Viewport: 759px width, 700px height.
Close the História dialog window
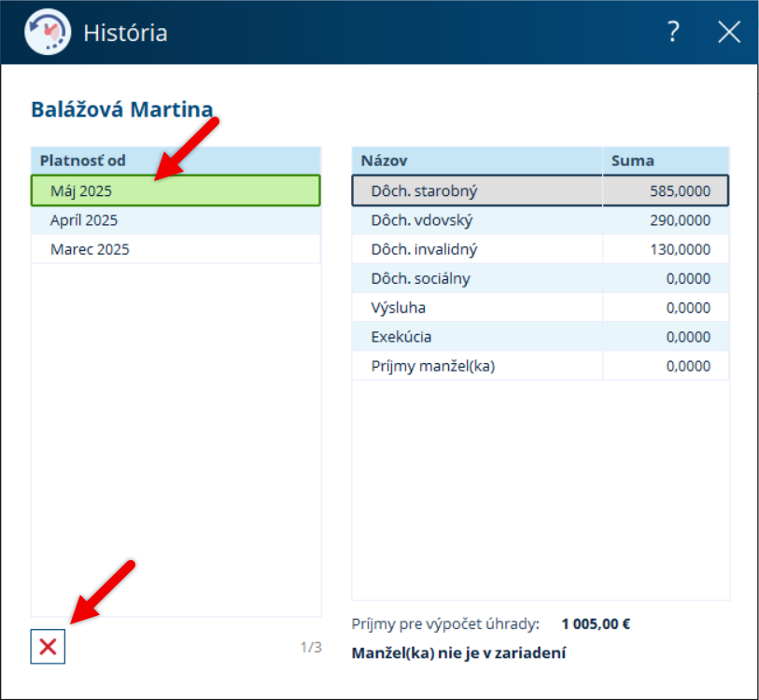[729, 32]
